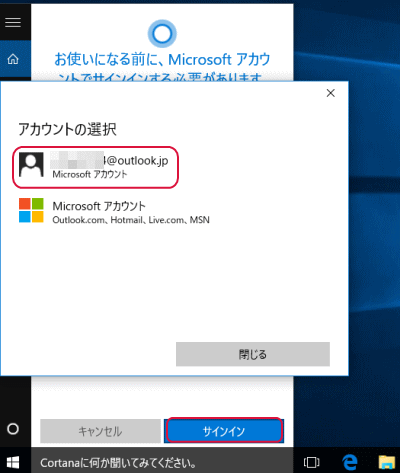Viewport: 400px width, 473px height.
Task: Click the 閉じる button
Action: coord(253,354)
